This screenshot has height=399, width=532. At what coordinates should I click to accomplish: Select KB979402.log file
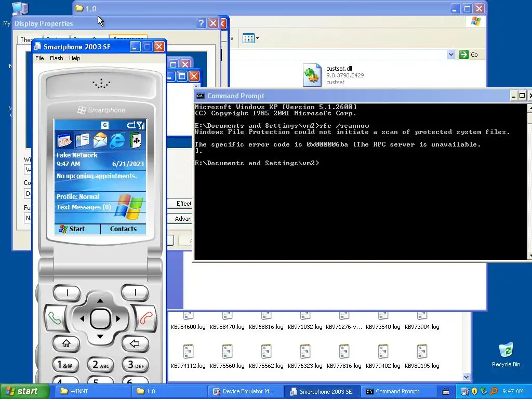pos(383,356)
